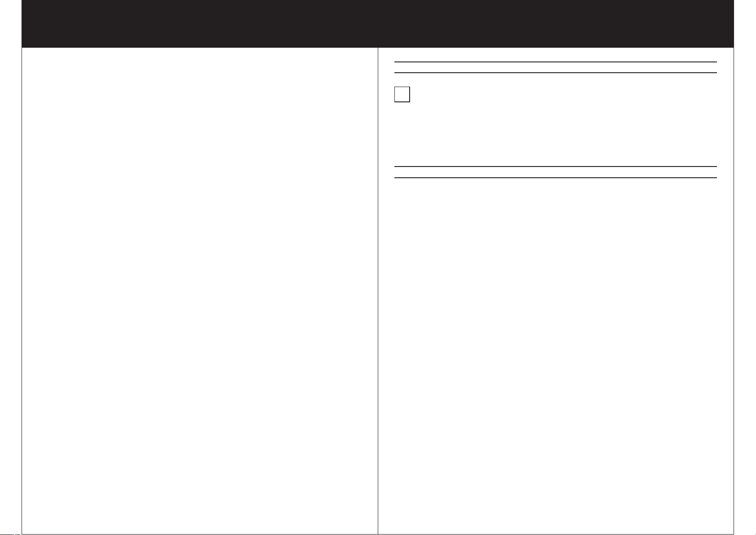Select the second horizontal rule above the checkbox
This screenshot has height=535, width=756.
point(555,73)
